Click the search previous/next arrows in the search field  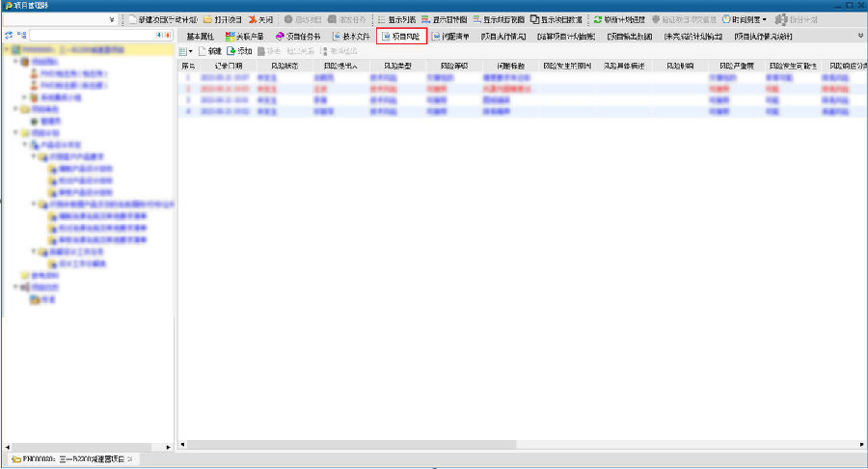coord(163,35)
